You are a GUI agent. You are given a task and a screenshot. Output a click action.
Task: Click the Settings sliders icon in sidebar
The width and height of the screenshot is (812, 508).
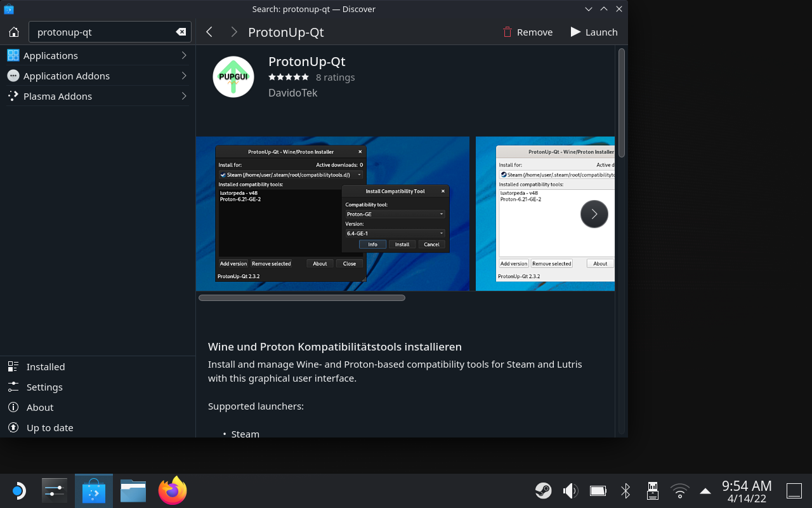tap(13, 387)
